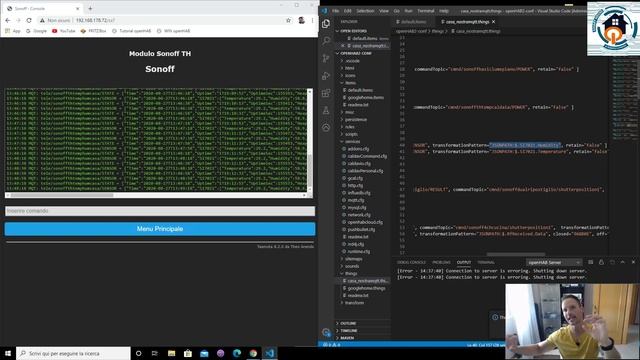Click Chrome back arrow
The width and height of the screenshot is (640, 360).
[x=8, y=20]
